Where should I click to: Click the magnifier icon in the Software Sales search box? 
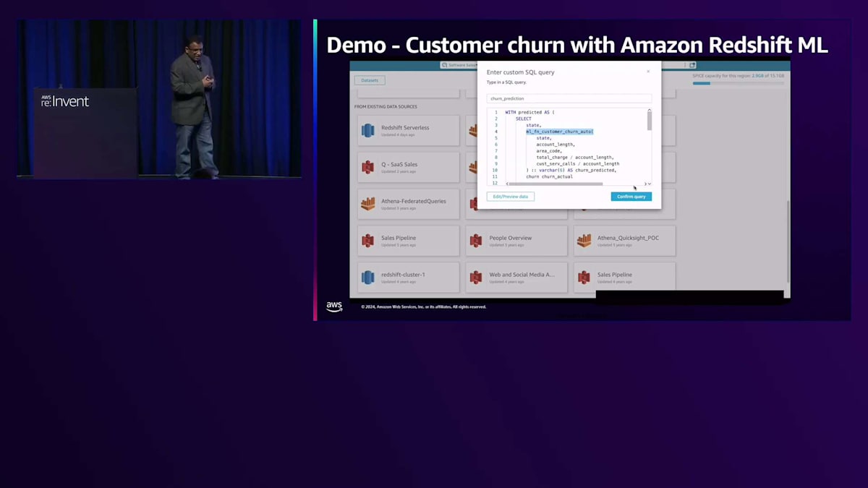(444, 65)
